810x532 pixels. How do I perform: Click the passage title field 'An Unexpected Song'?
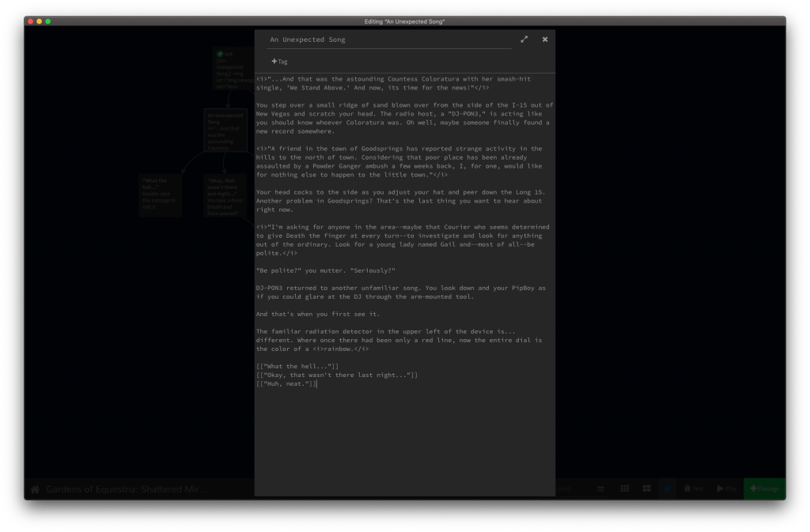(x=389, y=40)
